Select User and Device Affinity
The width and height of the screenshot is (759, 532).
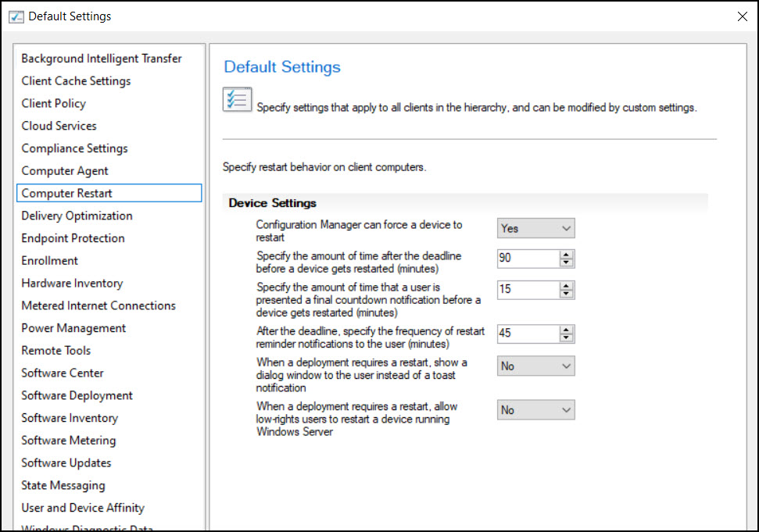83,508
